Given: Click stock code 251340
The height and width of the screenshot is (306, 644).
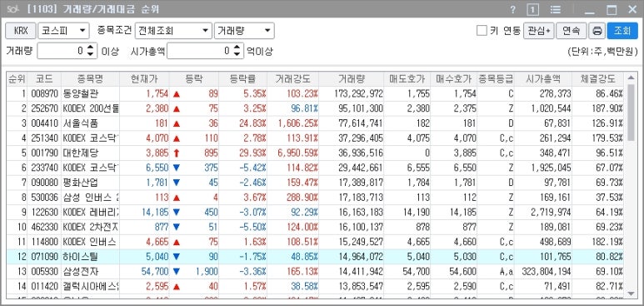Looking at the screenshot, I should pos(44,138).
